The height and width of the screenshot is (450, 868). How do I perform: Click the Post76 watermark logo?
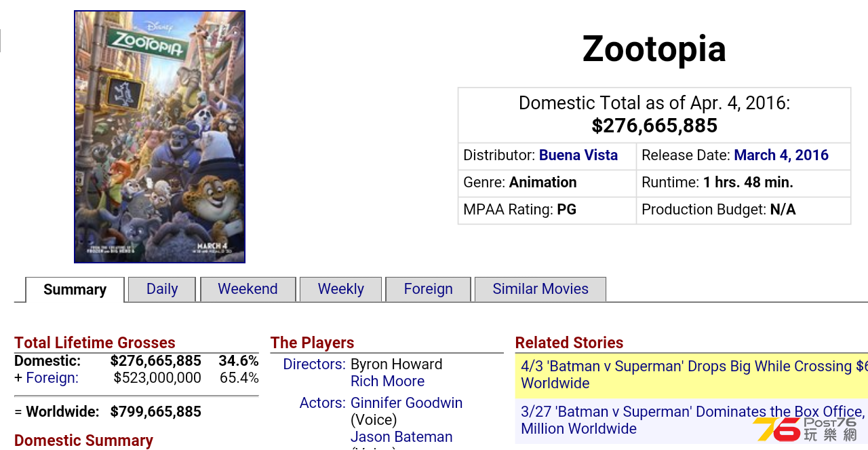(x=806, y=429)
